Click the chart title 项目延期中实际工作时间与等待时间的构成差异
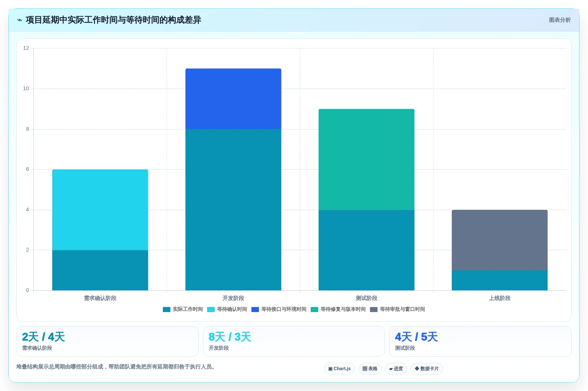Viewport: 588px width, 391px height. pos(113,20)
